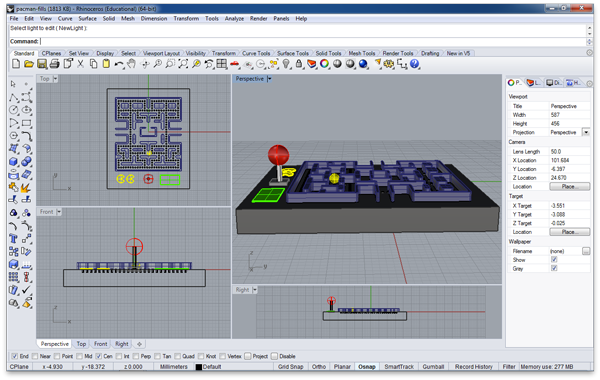Click the Print icon in toolbar
Screen dimensions: 600x380
[54, 64]
